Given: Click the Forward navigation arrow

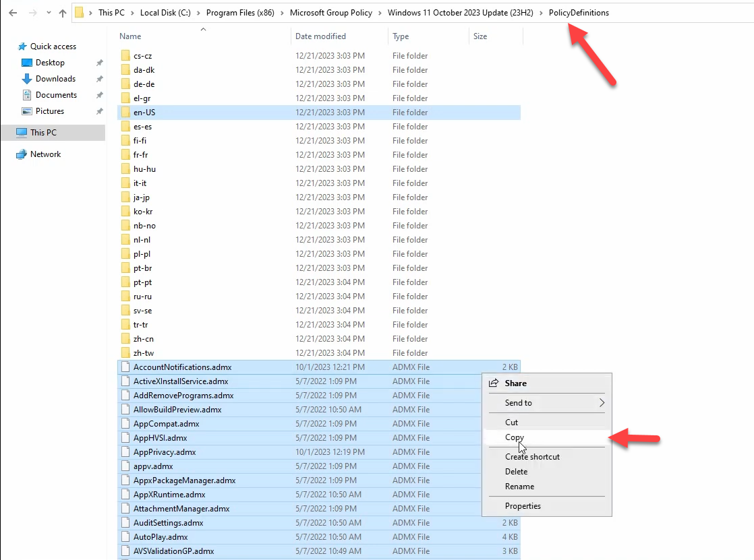Looking at the screenshot, I should click(32, 13).
